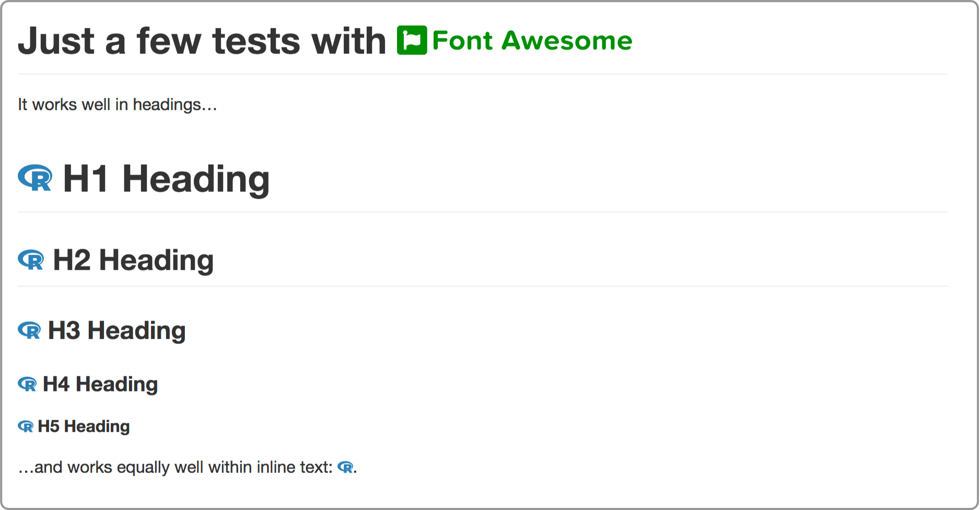
Task: Click the "H1 Heading" text
Action: pyautogui.click(x=166, y=179)
